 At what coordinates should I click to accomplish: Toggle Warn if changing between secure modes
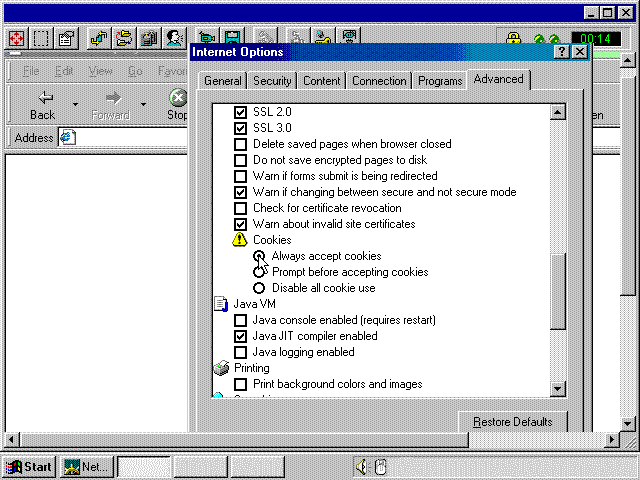tap(240, 192)
